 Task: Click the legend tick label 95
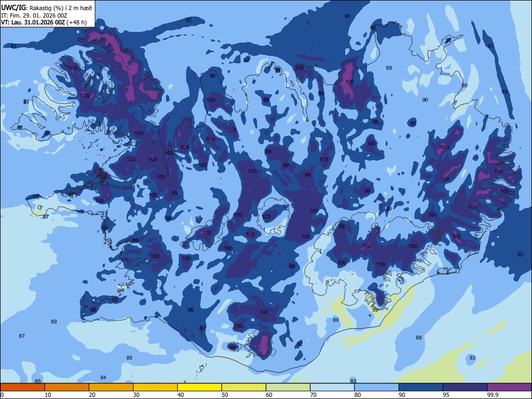click(446, 395)
